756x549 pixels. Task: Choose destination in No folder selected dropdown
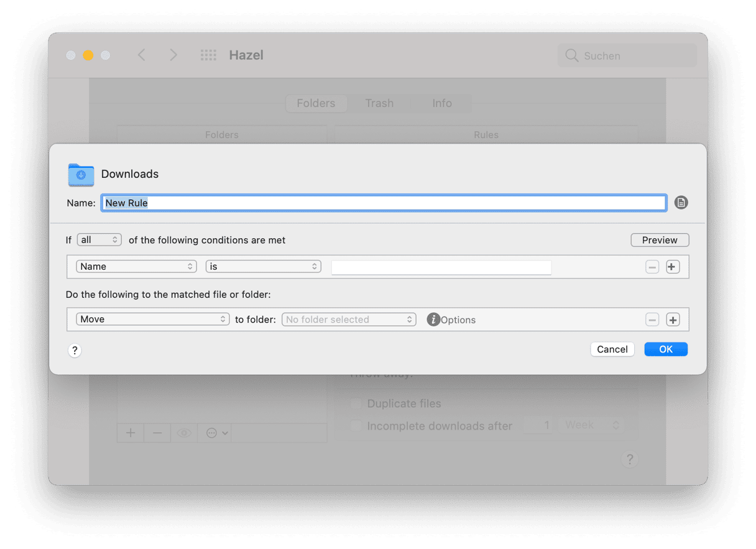coord(349,320)
